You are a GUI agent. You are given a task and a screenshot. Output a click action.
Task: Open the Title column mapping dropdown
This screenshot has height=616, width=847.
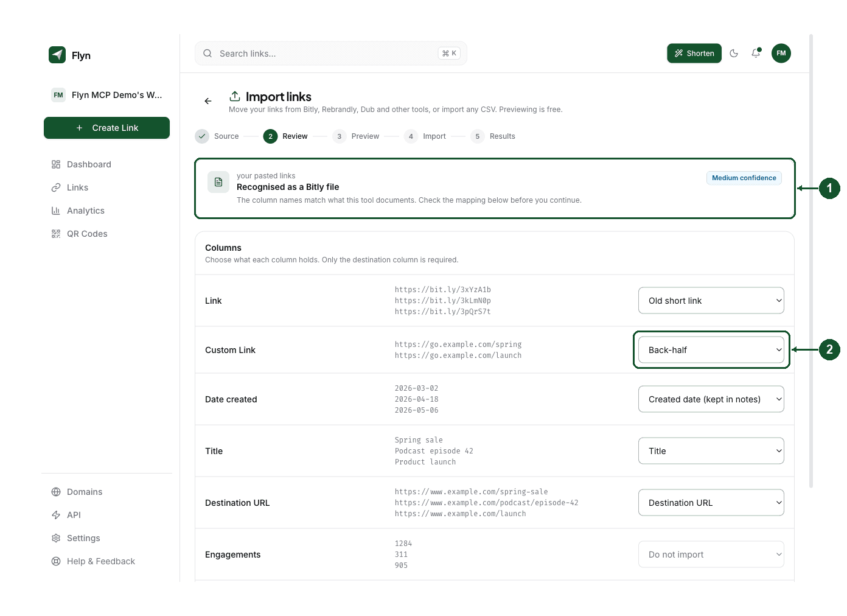(711, 451)
